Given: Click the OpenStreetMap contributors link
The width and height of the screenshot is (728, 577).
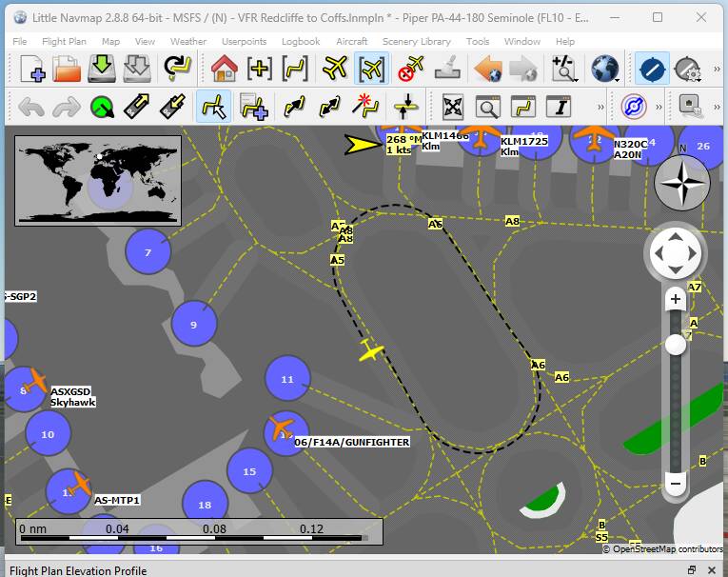Looking at the screenshot, I should (x=667, y=549).
